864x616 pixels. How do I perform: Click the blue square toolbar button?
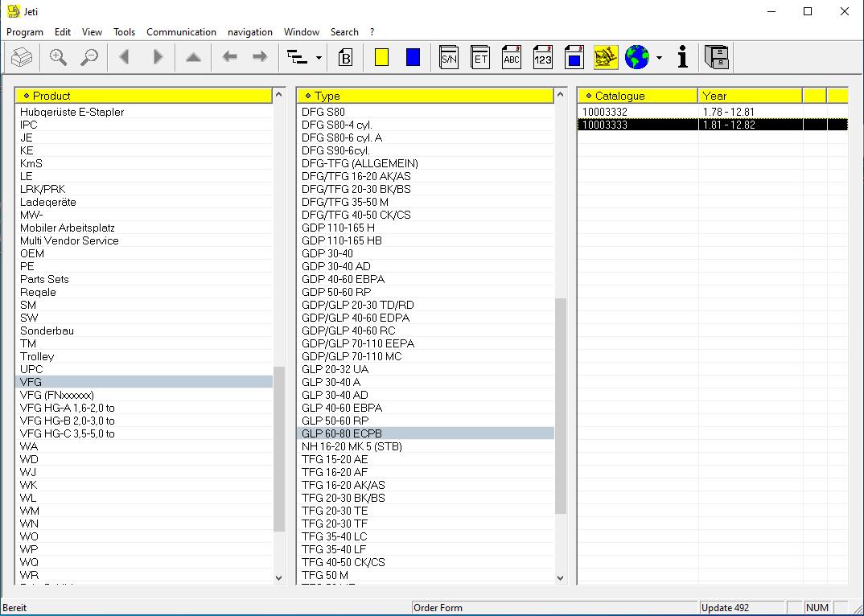(x=413, y=57)
